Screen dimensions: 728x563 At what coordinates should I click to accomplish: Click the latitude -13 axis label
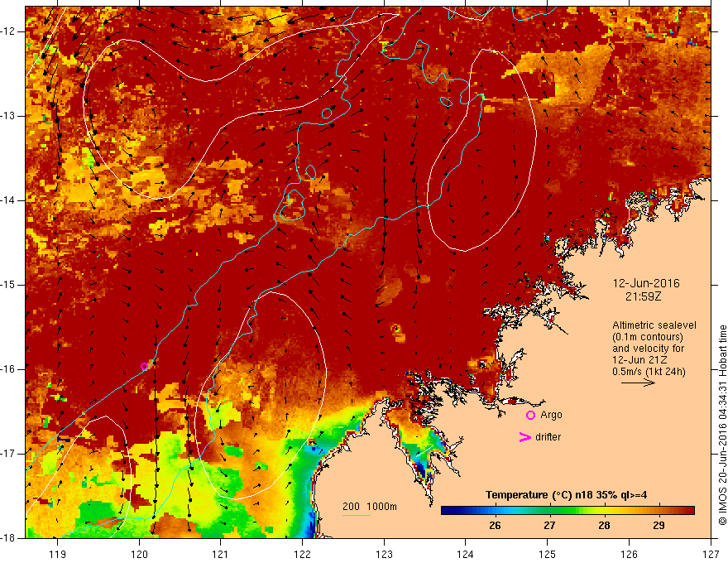(8, 116)
